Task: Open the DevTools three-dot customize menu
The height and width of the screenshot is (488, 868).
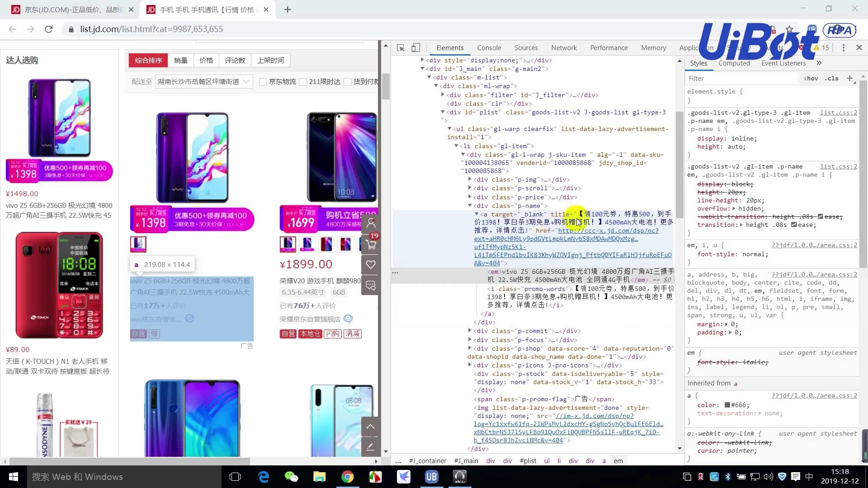Action: (843, 47)
